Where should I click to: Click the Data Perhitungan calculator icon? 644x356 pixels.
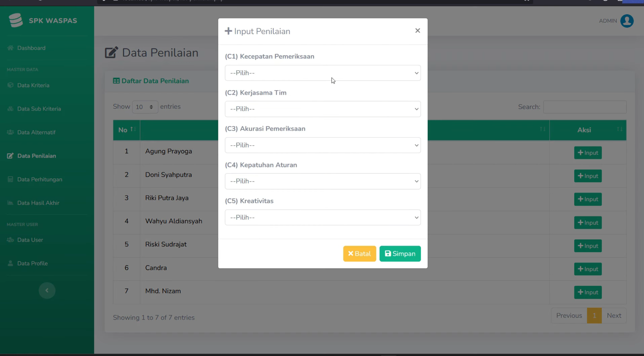click(x=10, y=179)
